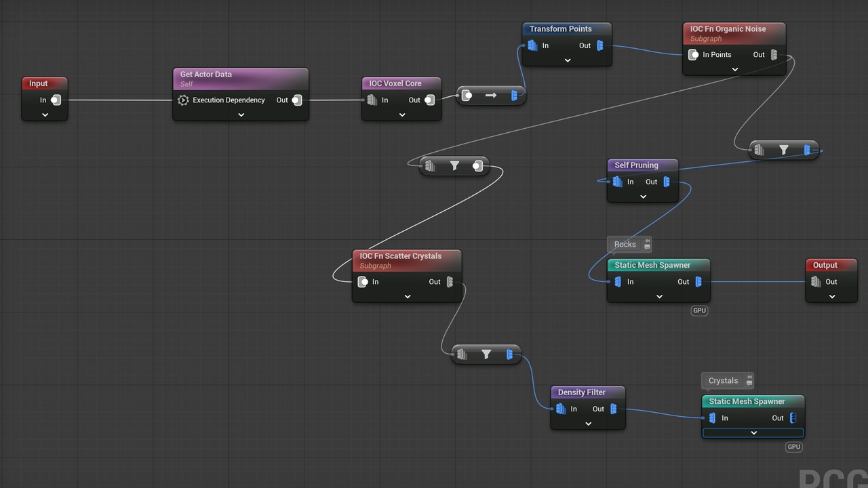The image size is (868, 488).
Task: Click the Out pin of Density Filter
Action: point(614,409)
